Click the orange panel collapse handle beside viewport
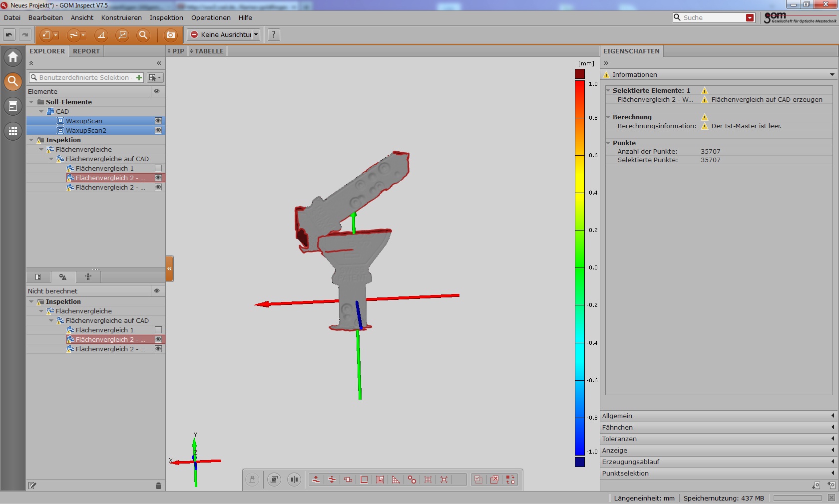The height and width of the screenshot is (504, 839). [x=169, y=268]
